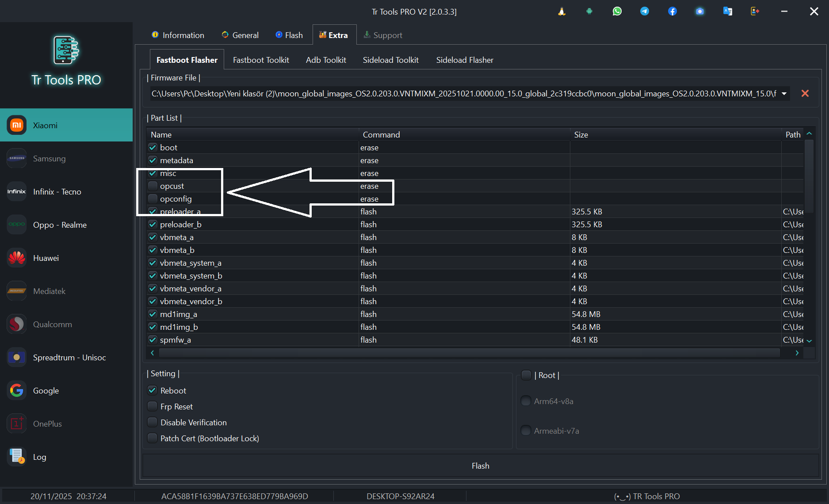This screenshot has height=504, width=829.
Task: Uncheck the preloader_b partition checkbox
Action: point(153,224)
